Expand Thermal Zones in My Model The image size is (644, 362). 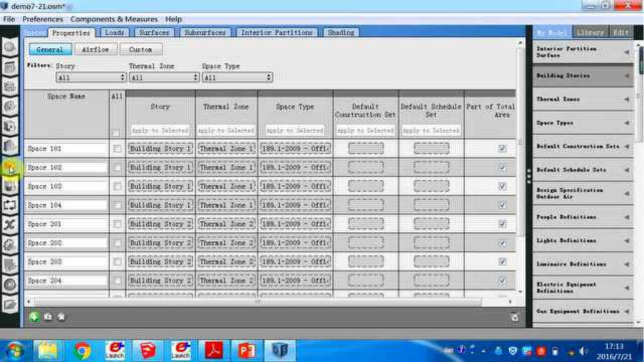pos(583,100)
